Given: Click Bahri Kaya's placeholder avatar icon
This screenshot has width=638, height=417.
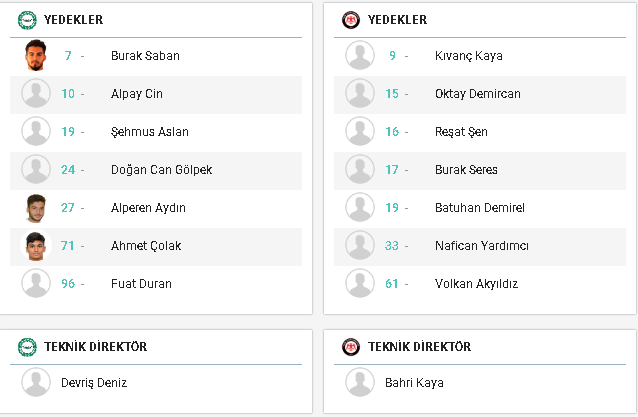Looking at the screenshot, I should (360, 382).
